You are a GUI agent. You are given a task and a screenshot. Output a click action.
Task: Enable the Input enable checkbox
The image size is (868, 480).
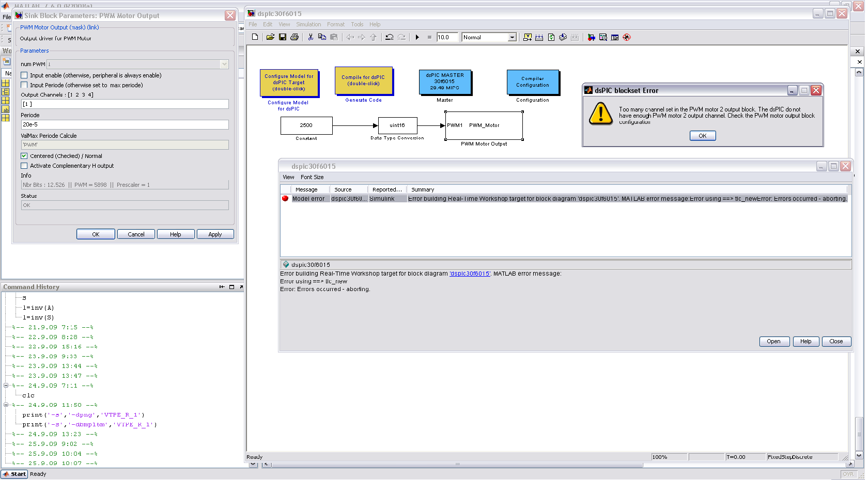24,75
